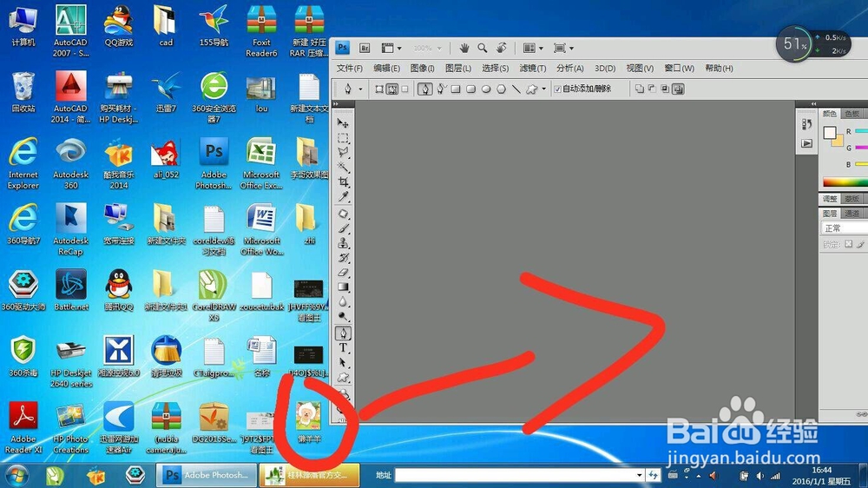Image resolution: width=868 pixels, height=488 pixels.
Task: Switch to the 色板 swatches tab
Action: [x=852, y=114]
